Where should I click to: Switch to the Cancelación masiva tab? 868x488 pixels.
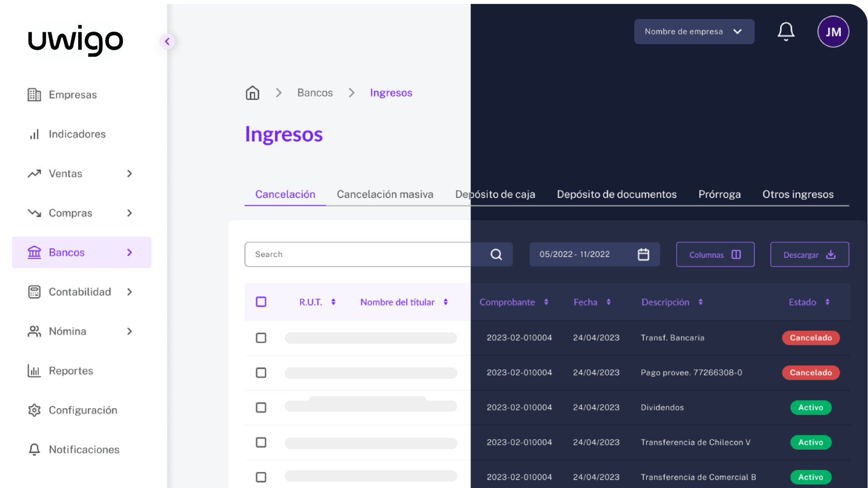click(x=385, y=195)
